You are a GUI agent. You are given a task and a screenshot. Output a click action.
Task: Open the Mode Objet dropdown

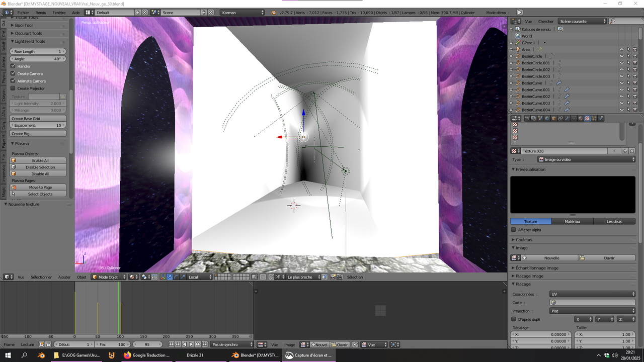pyautogui.click(x=108, y=277)
